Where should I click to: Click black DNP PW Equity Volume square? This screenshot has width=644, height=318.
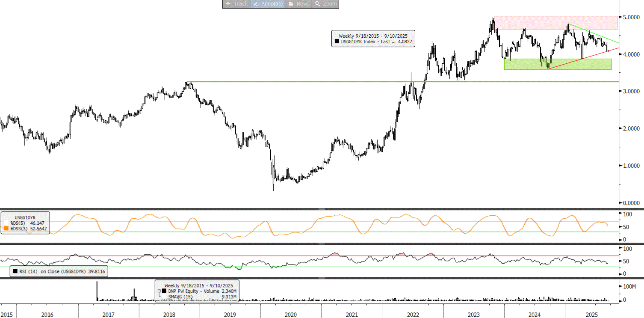[164, 291]
